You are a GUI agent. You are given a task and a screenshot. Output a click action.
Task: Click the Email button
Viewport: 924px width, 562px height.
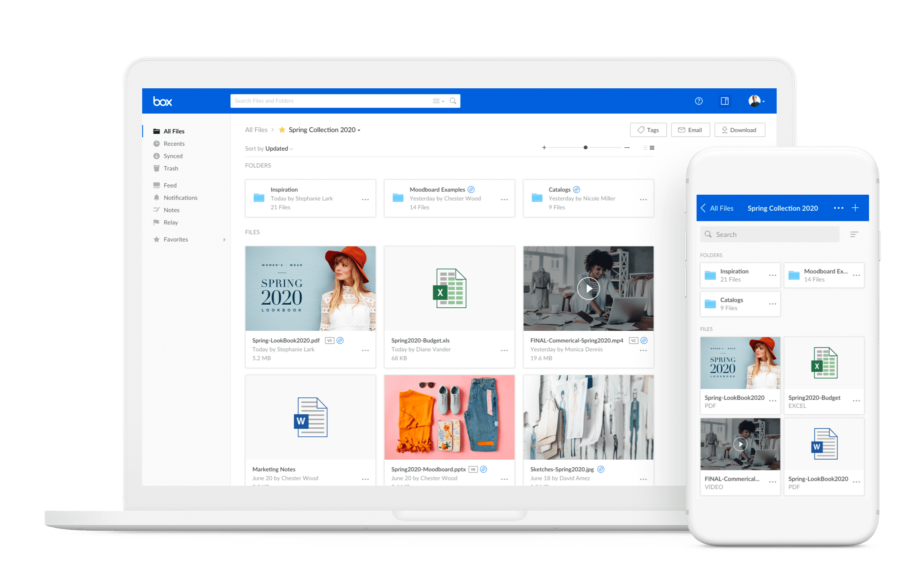[690, 130]
